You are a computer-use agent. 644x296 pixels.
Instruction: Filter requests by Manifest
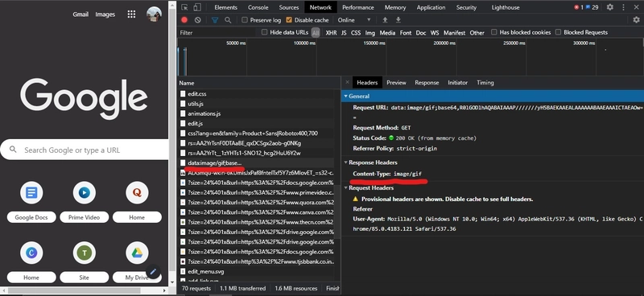[x=454, y=33]
